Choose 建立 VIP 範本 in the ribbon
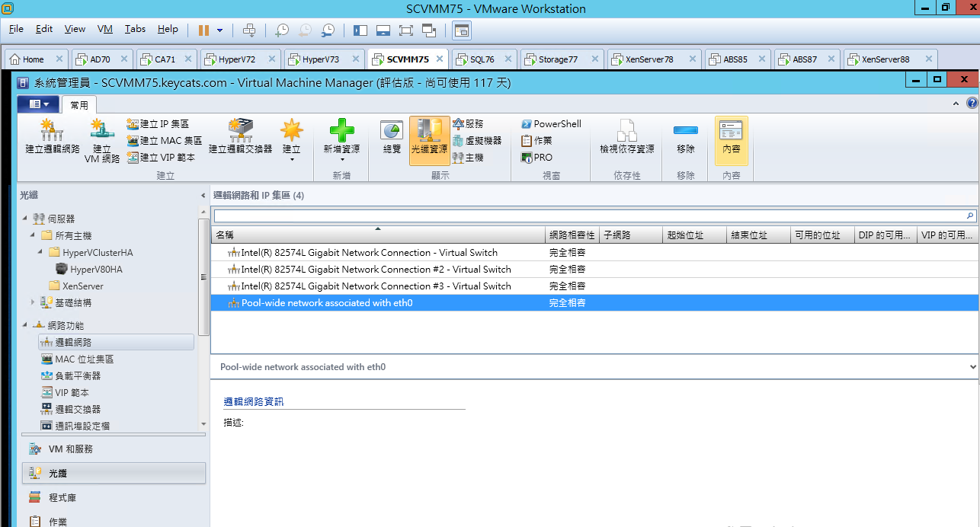 [161, 158]
